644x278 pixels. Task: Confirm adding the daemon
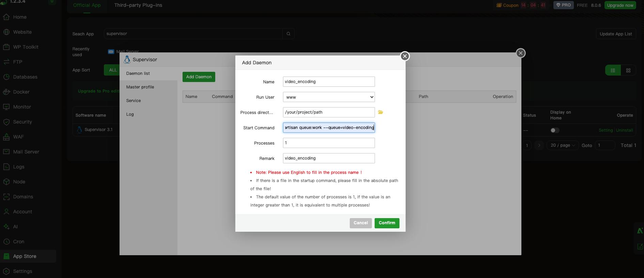tap(387, 223)
